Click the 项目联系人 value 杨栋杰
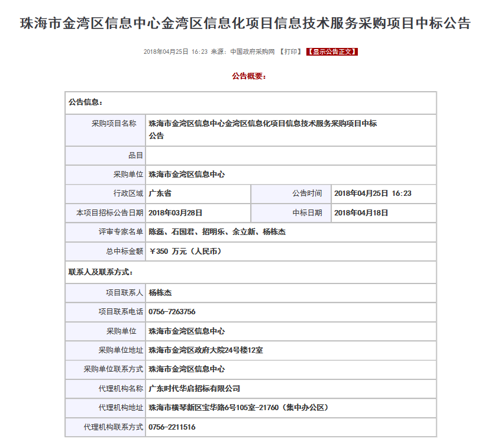Viewport: 498px width, 448px height. tap(160, 293)
